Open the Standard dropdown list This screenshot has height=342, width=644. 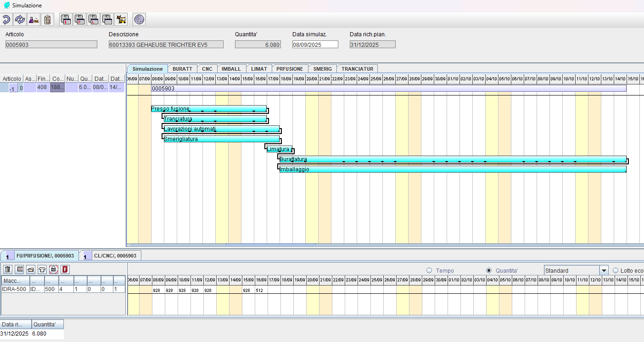[604, 270]
